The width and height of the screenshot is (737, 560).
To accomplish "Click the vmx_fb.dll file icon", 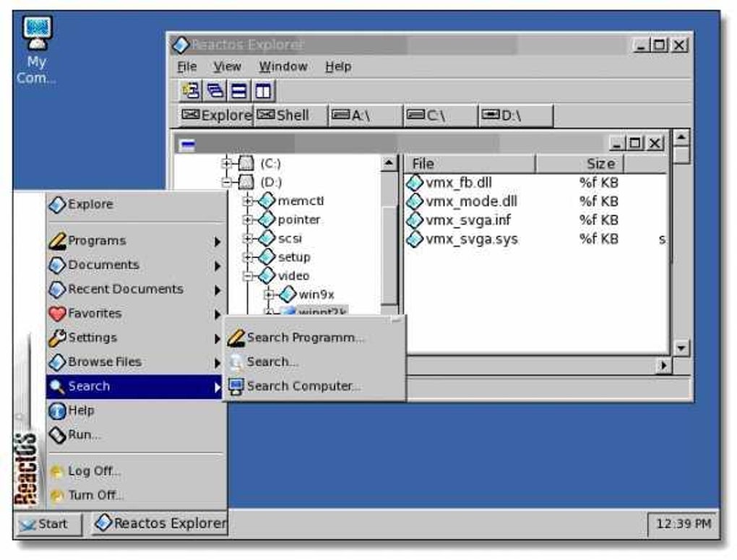I will pyautogui.click(x=415, y=183).
